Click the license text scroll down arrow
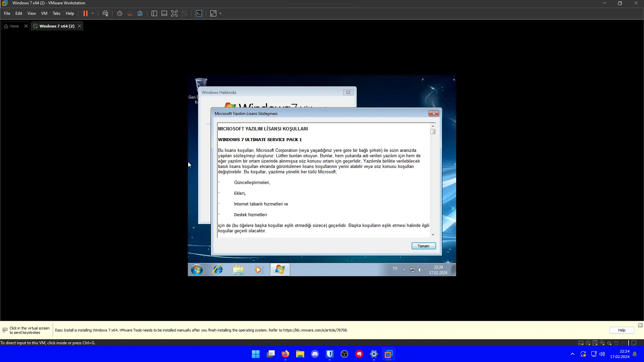Viewport: 644px width, 362px height. (433, 235)
